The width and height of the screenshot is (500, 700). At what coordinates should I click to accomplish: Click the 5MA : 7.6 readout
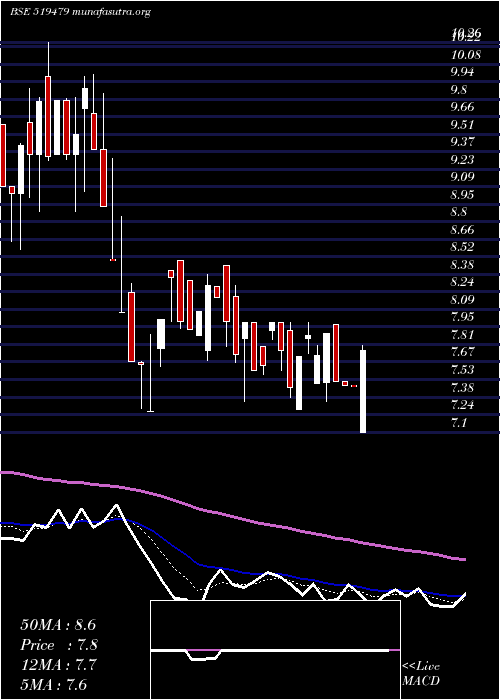coord(53,685)
